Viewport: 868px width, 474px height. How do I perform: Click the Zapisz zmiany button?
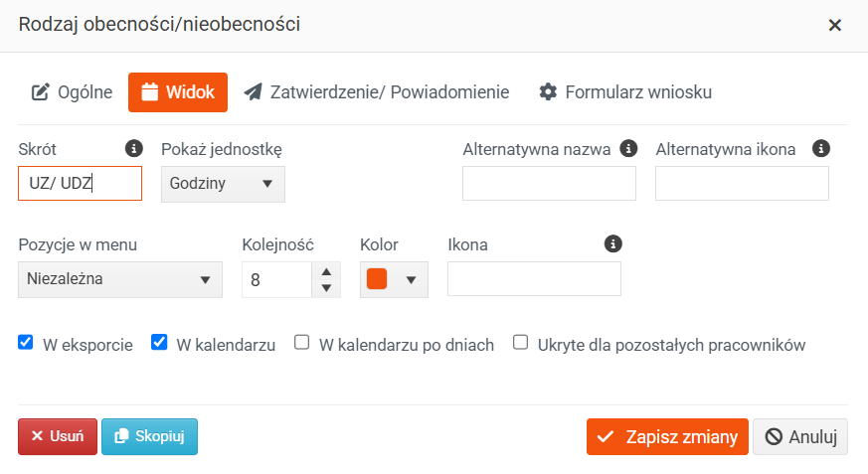667,437
